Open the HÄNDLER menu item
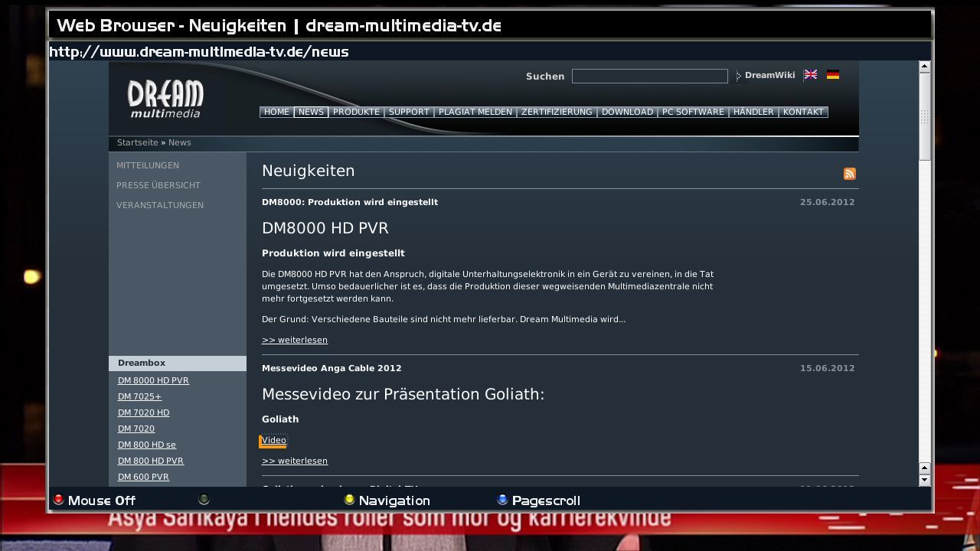Screen dimensions: 980x551 [x=753, y=112]
